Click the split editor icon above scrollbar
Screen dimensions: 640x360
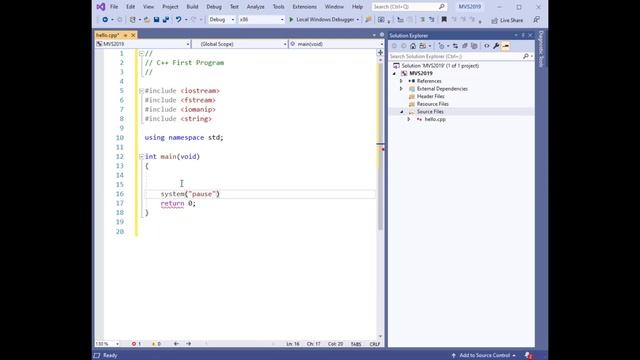pyautogui.click(x=380, y=52)
